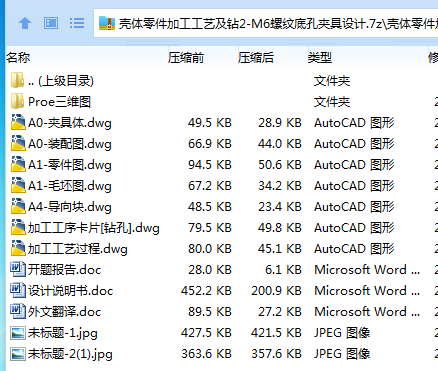The width and height of the screenshot is (438, 371).
Task: Click 文件夹 type cell of Proe三维图
Action: 332,102
